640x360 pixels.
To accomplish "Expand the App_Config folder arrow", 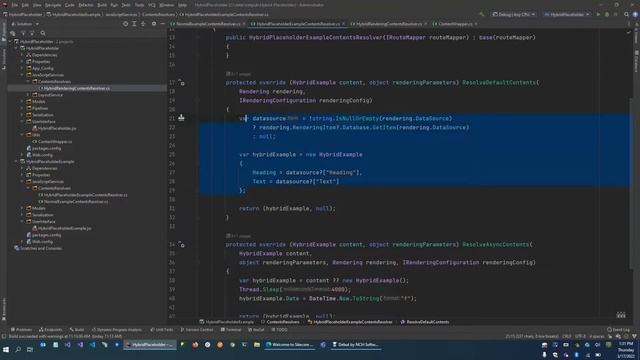I will [22, 68].
